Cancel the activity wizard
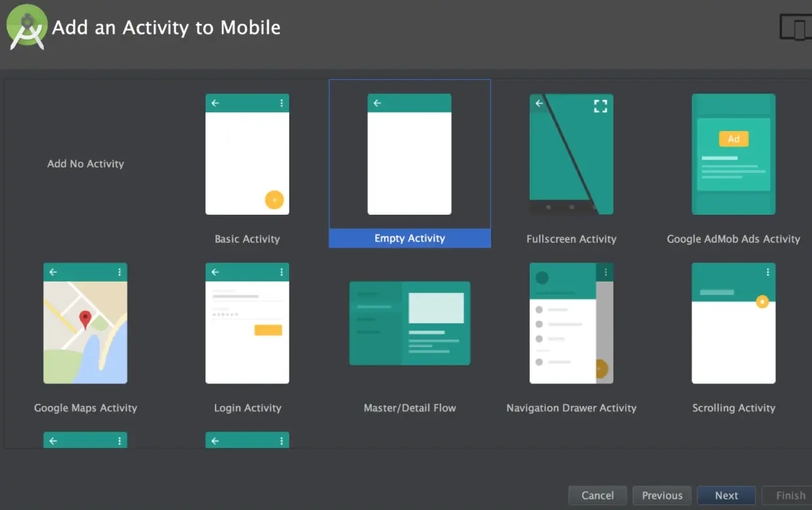Viewport: 812px width, 510px height. pyautogui.click(x=598, y=496)
